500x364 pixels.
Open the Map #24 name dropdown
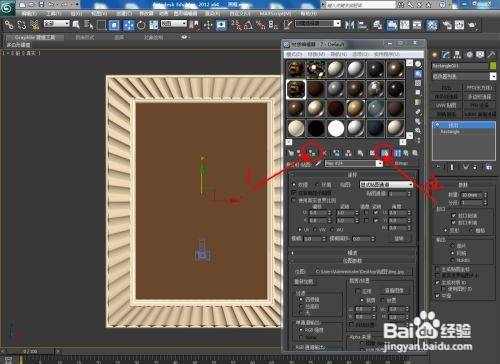(354, 163)
